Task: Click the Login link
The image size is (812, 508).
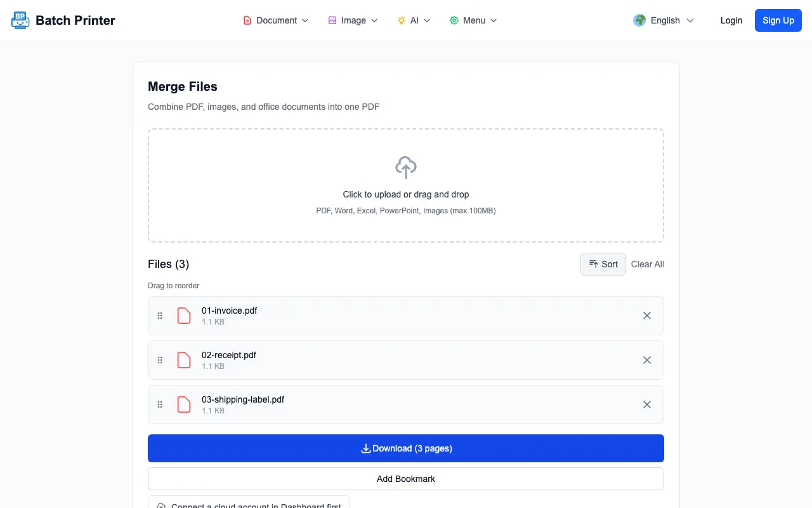Action: [731, 20]
